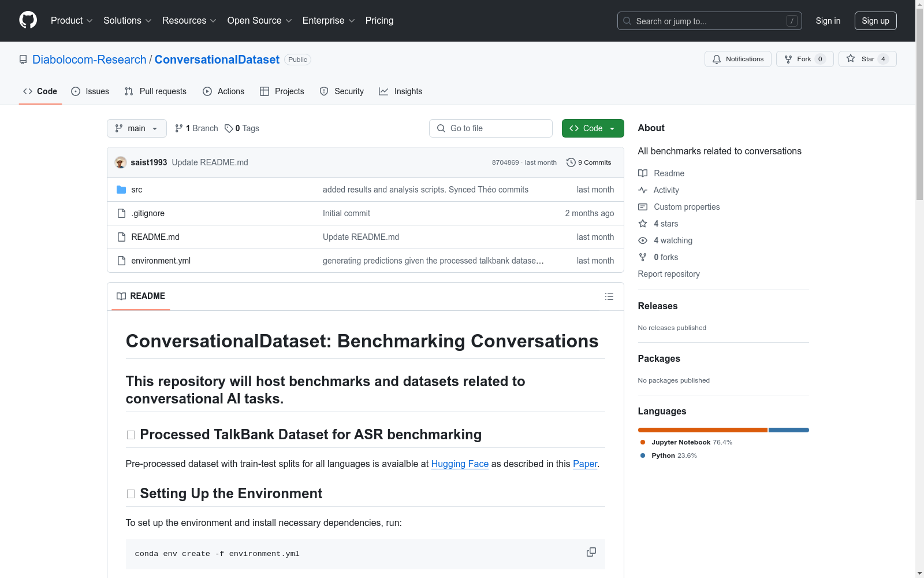This screenshot has height=578, width=924.
Task: Click the Fork icon
Action: click(x=788, y=59)
